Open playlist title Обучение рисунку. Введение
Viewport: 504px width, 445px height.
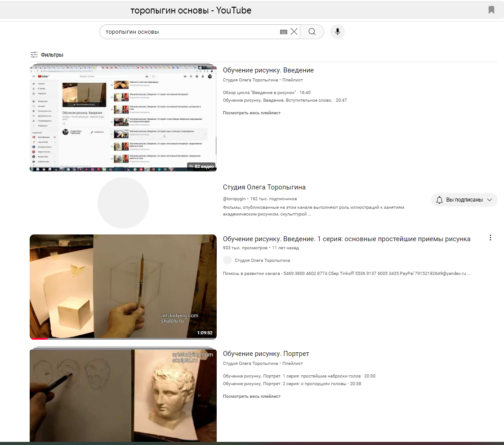tap(268, 70)
